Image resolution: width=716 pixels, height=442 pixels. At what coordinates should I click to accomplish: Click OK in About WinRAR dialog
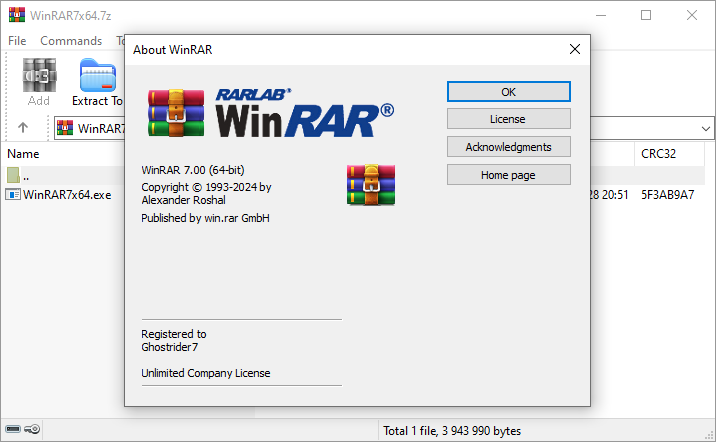(x=509, y=92)
